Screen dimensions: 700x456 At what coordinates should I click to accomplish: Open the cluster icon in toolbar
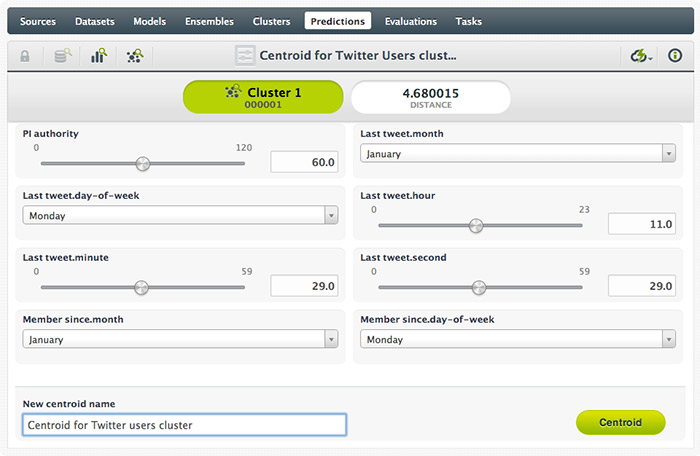coord(134,56)
